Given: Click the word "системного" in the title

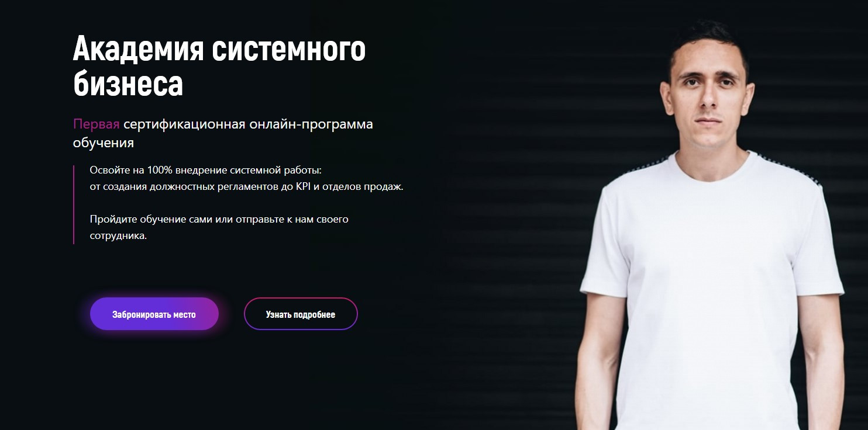Looking at the screenshot, I should coord(289,50).
